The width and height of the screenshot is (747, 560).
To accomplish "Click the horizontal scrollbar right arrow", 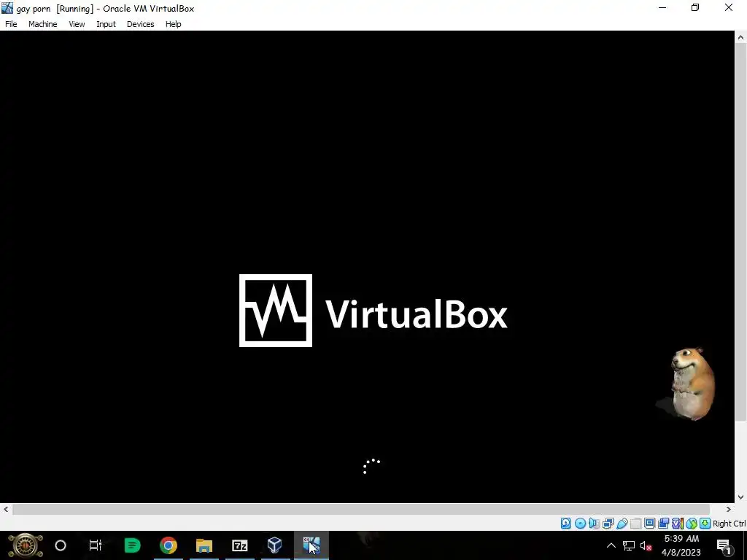I will click(x=729, y=509).
